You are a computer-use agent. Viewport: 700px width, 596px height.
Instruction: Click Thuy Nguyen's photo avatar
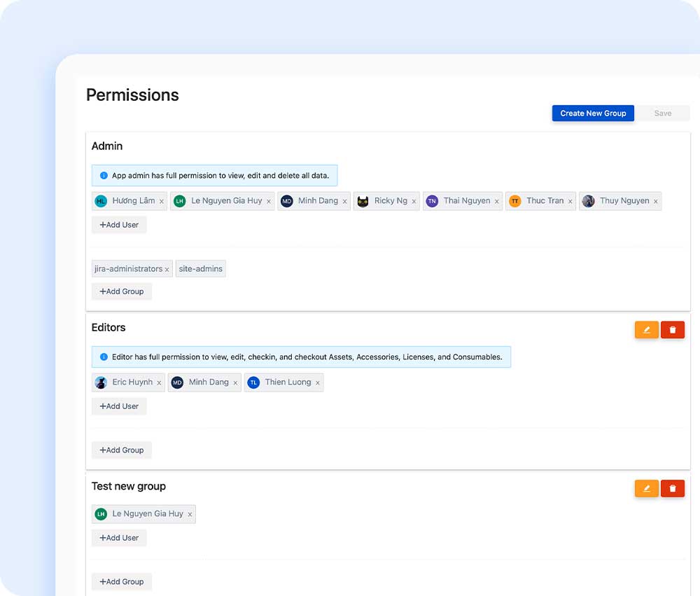589,201
